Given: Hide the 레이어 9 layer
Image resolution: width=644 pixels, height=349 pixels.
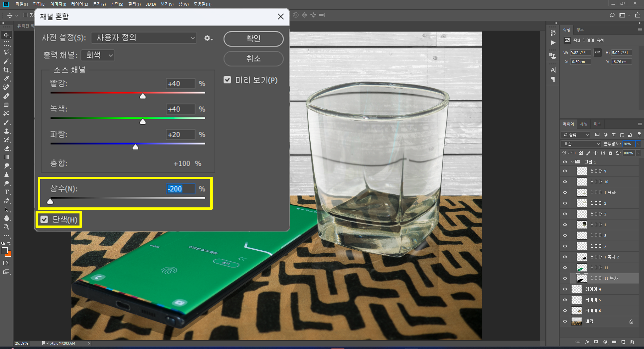Looking at the screenshot, I should tap(565, 171).
